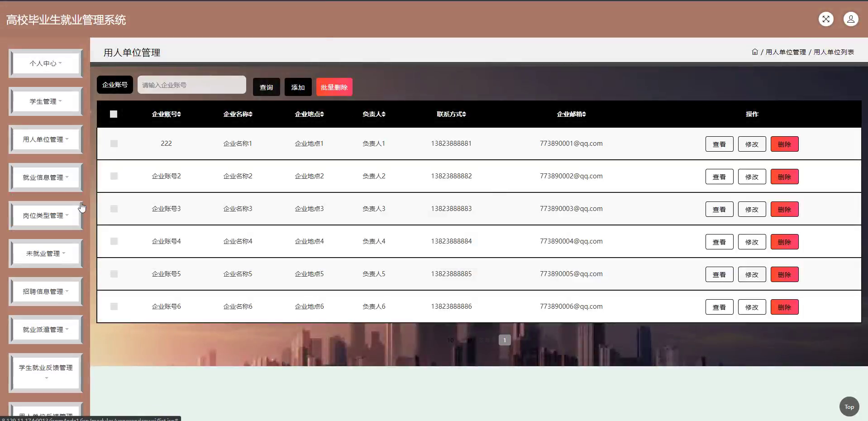Click 删除 for 企业账号4 row
The width and height of the screenshot is (868, 421).
pos(784,242)
